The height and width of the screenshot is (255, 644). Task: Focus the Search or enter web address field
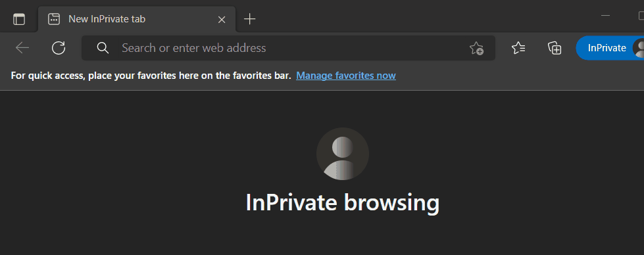click(288, 48)
